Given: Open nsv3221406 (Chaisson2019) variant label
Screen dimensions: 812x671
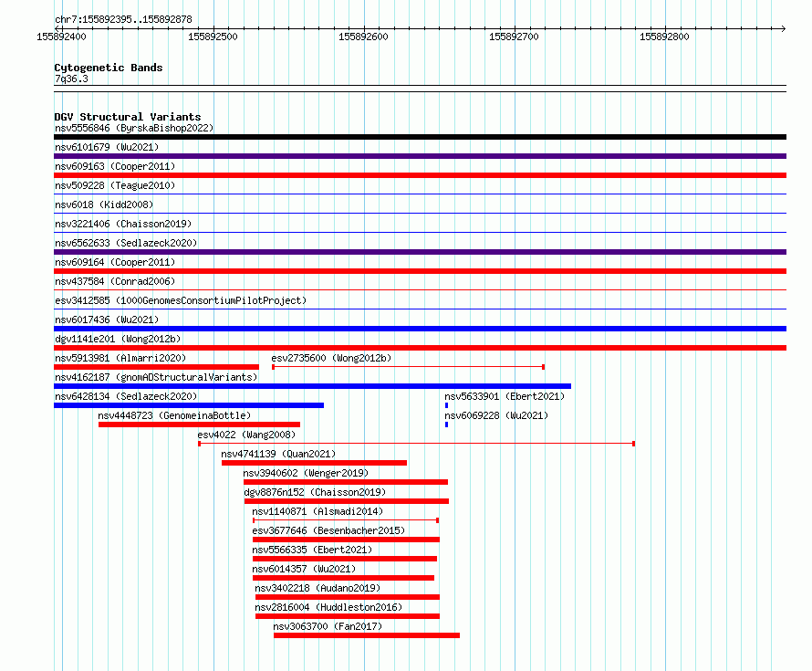Looking at the screenshot, I should pos(123,224).
